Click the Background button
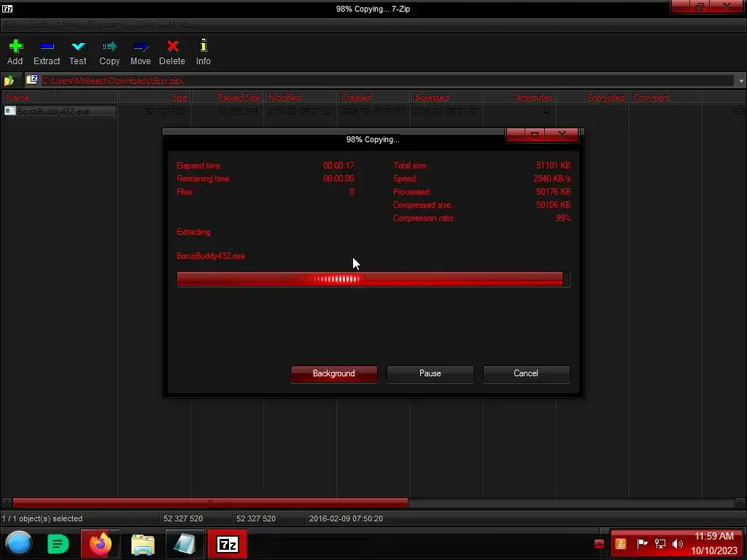 click(334, 374)
